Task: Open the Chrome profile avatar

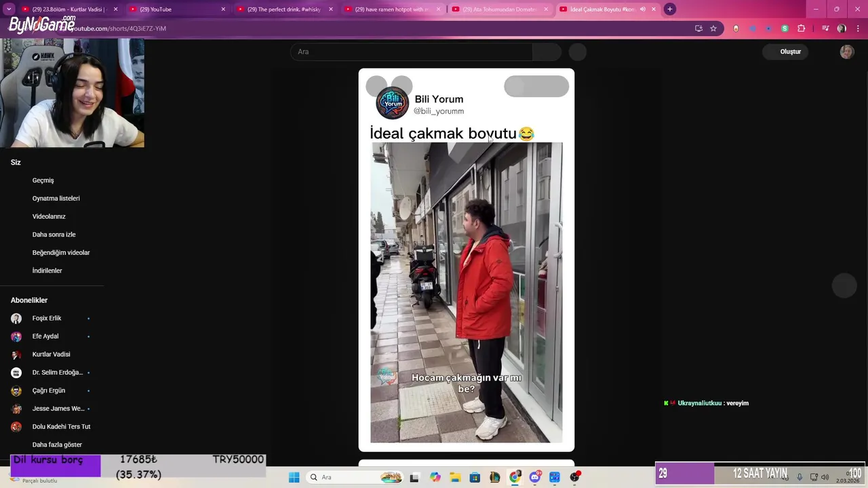Action: pyautogui.click(x=842, y=28)
